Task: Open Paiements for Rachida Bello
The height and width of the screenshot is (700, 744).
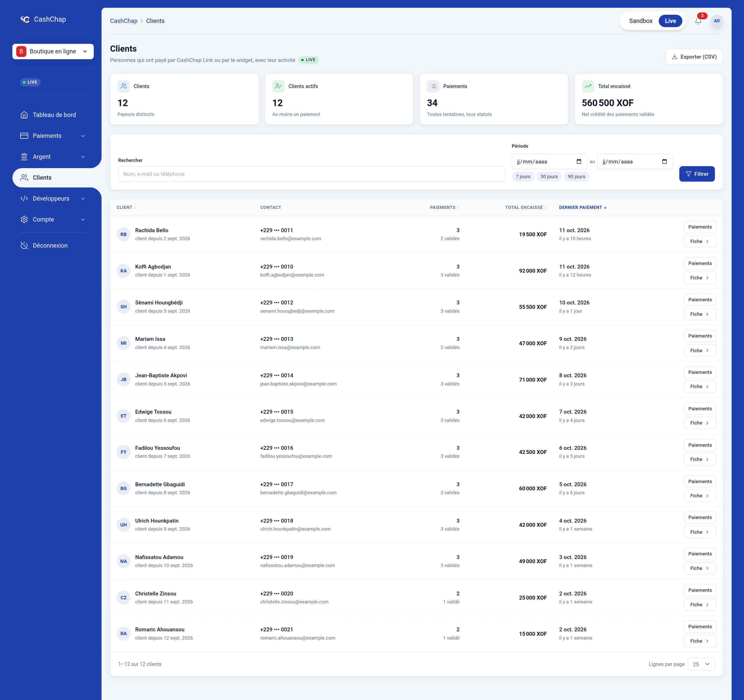Action: coord(700,227)
